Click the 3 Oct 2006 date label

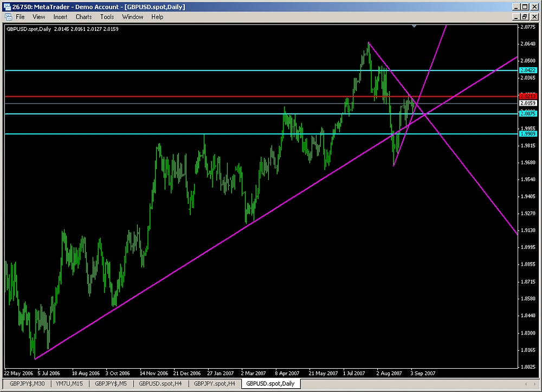[118, 374]
